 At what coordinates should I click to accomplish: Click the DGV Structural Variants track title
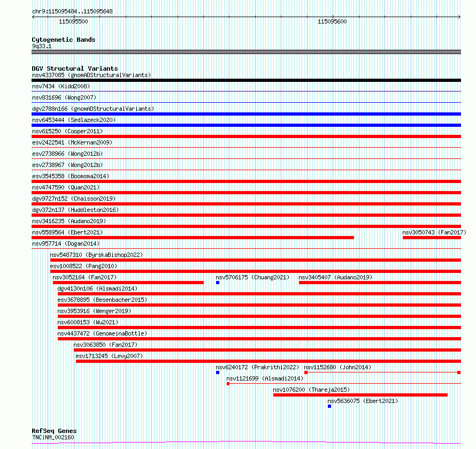coord(75,69)
